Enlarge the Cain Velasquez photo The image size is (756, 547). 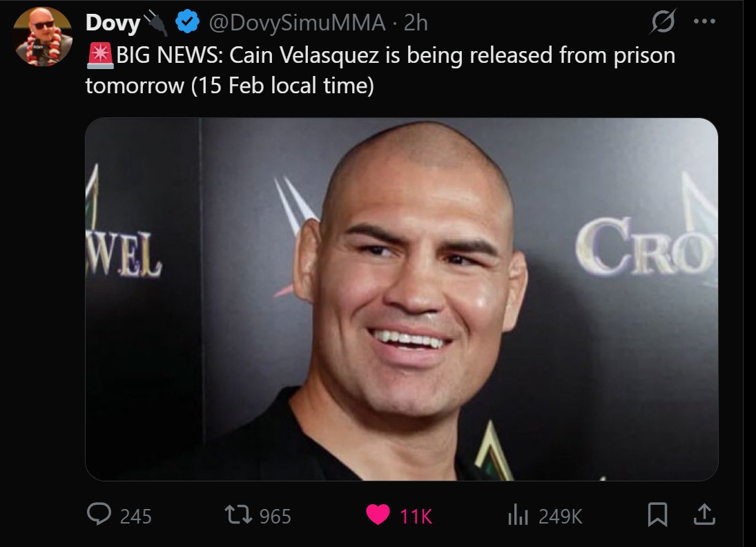click(402, 299)
